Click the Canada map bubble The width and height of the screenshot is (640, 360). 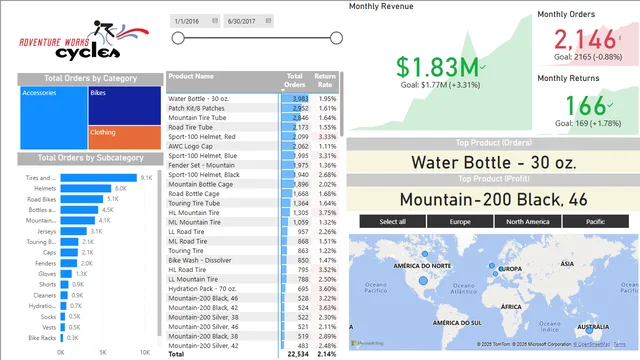click(425, 254)
